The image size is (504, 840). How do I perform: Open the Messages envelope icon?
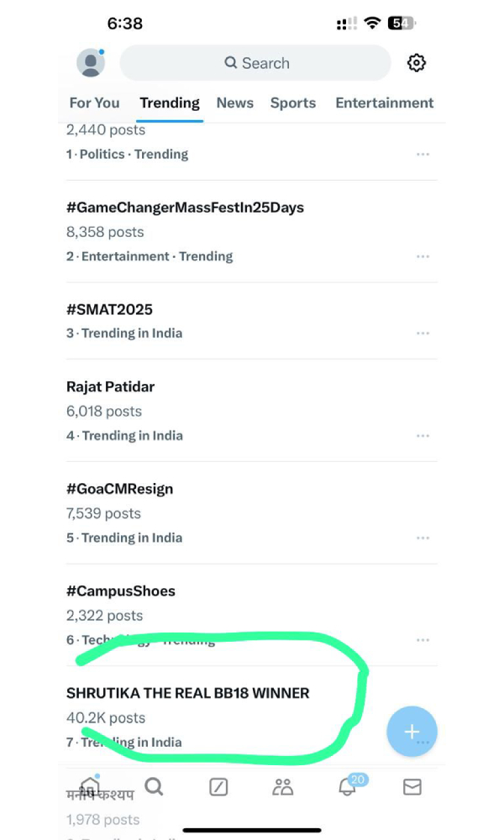click(x=412, y=787)
